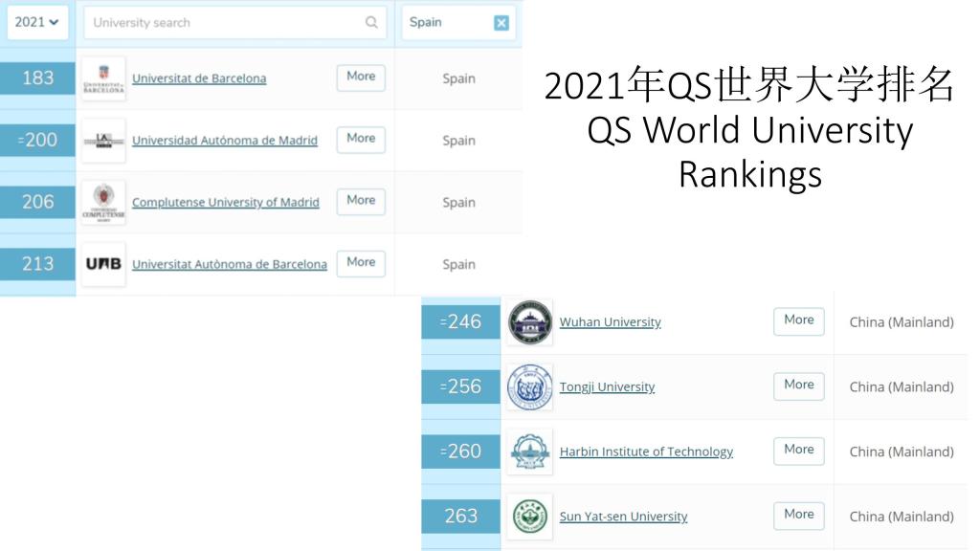Select rank 263 cell
The image size is (980, 551).
pos(461,516)
